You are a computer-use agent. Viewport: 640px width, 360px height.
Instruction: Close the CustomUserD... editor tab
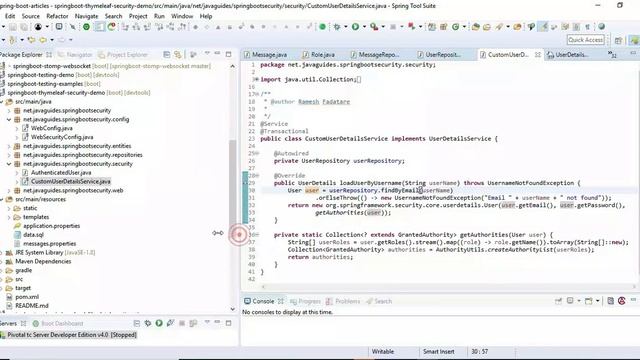point(538,54)
